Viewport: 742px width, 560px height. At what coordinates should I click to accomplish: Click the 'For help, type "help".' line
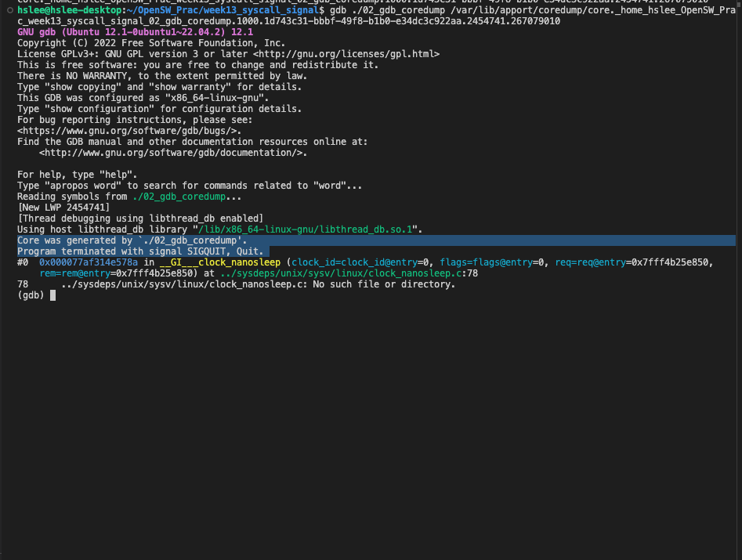(77, 175)
